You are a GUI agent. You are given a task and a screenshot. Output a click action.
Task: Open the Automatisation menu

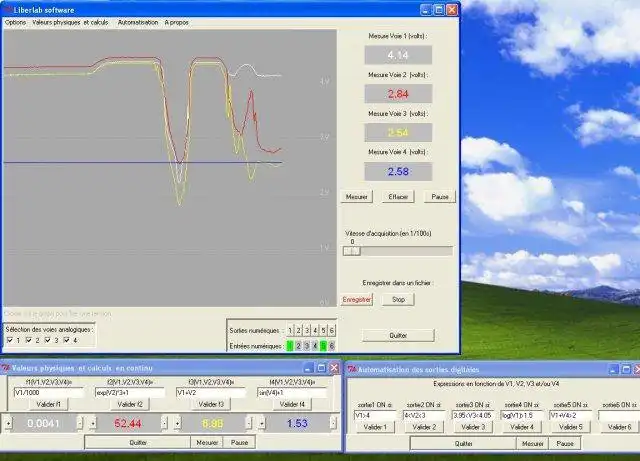tap(137, 21)
